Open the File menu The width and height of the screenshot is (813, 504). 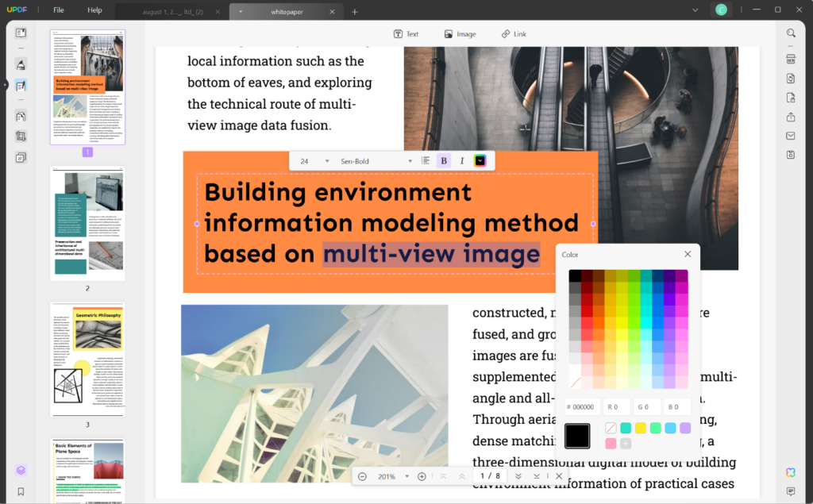[59, 10]
